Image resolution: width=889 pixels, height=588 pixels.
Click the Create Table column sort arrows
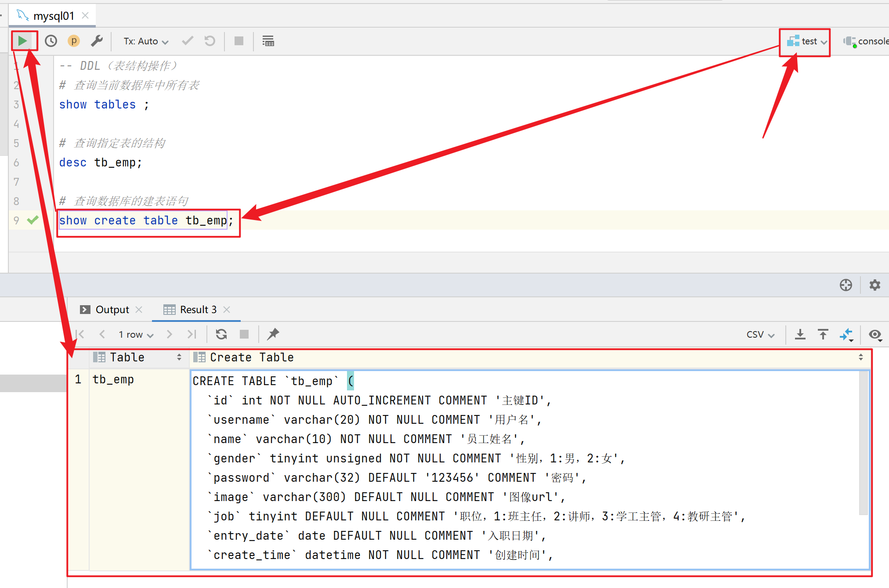[861, 357]
